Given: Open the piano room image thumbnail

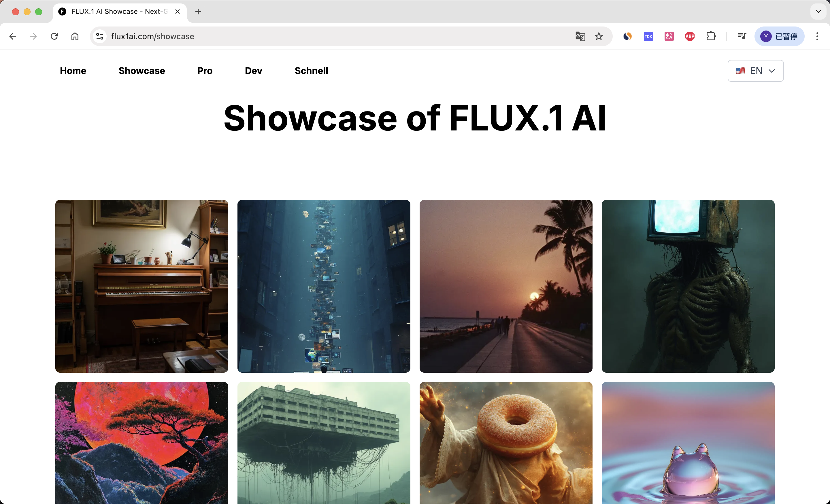Looking at the screenshot, I should pos(142,286).
